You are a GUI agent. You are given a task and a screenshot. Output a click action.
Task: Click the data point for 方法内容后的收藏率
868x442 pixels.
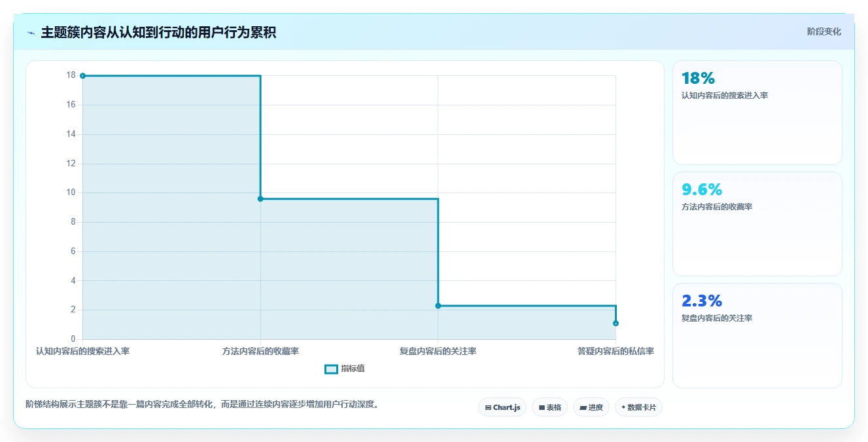click(x=260, y=198)
